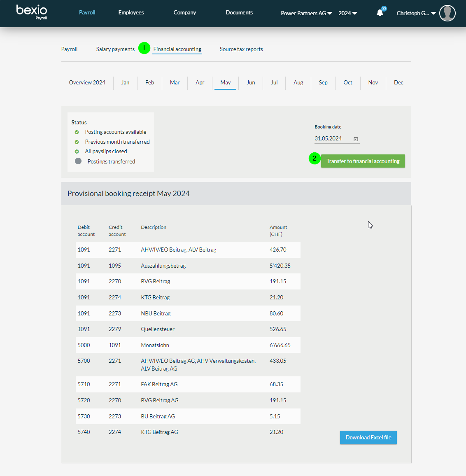The width and height of the screenshot is (466, 476).
Task: Click the FAK Beitrag AG description
Action: click(x=159, y=384)
